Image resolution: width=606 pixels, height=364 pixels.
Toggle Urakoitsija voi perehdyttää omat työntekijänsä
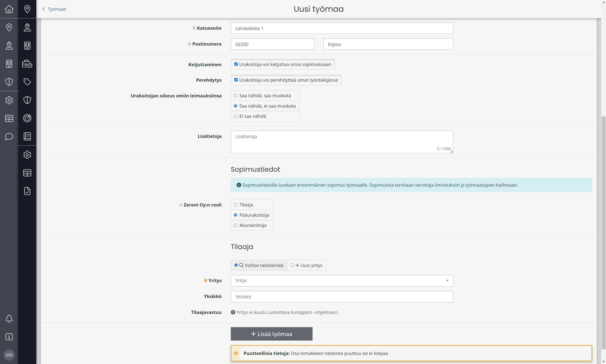click(236, 80)
